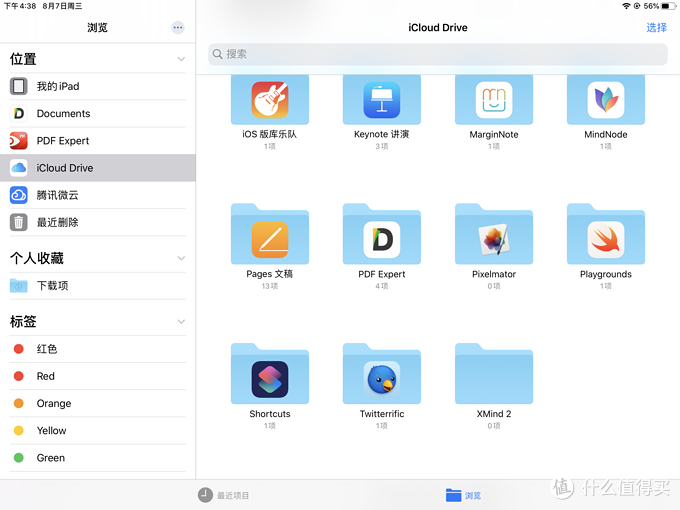Collapse the 位置 section
The image size is (680, 510).
tap(181, 59)
